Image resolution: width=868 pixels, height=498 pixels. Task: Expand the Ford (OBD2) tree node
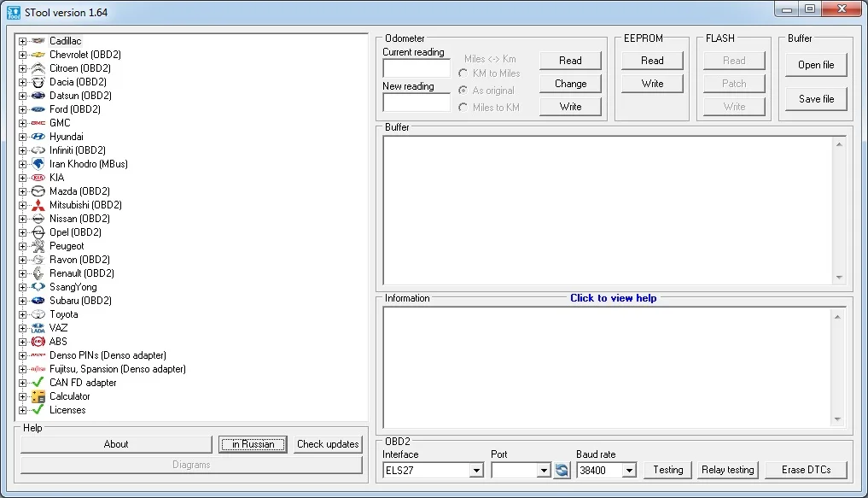(22, 109)
